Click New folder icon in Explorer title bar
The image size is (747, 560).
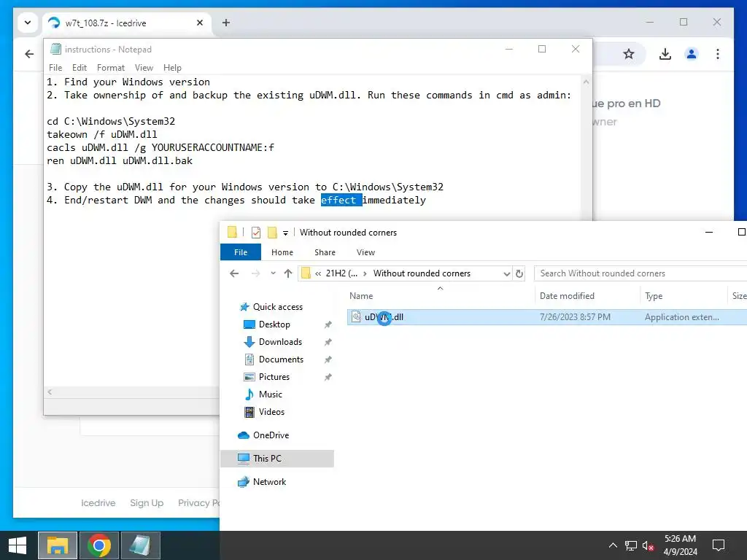pyautogui.click(x=272, y=233)
